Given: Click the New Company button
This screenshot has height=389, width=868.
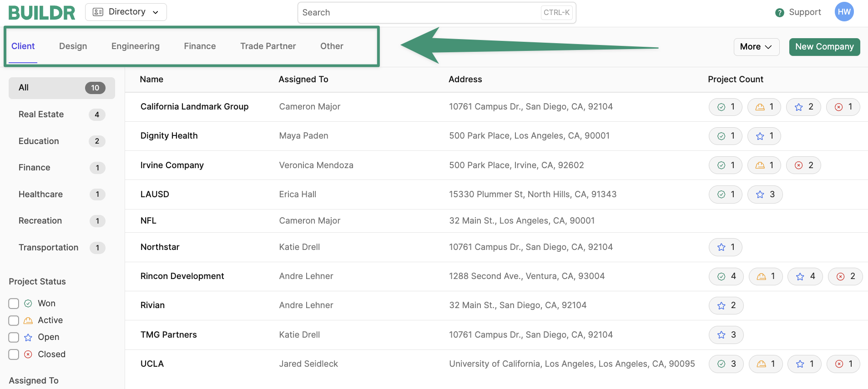Looking at the screenshot, I should 824,47.
